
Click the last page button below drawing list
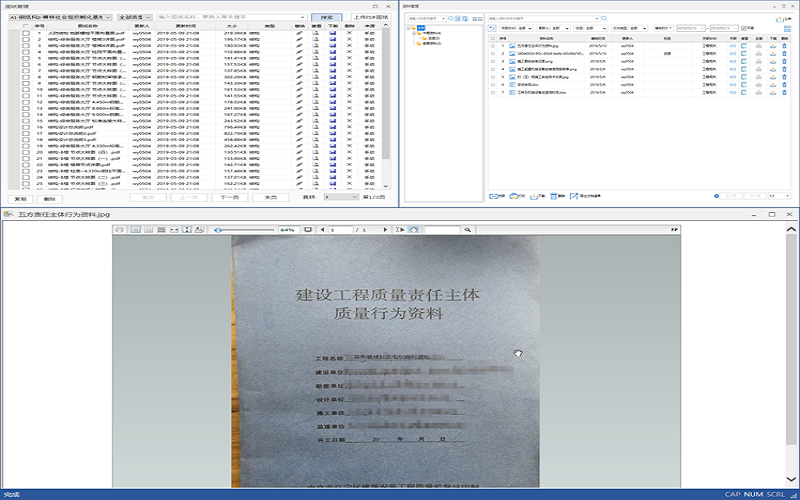(270, 197)
